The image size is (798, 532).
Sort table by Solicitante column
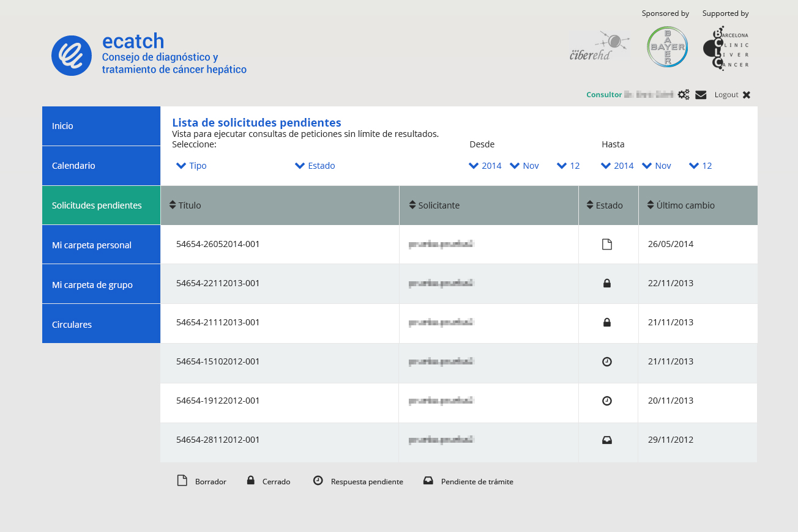(434, 205)
